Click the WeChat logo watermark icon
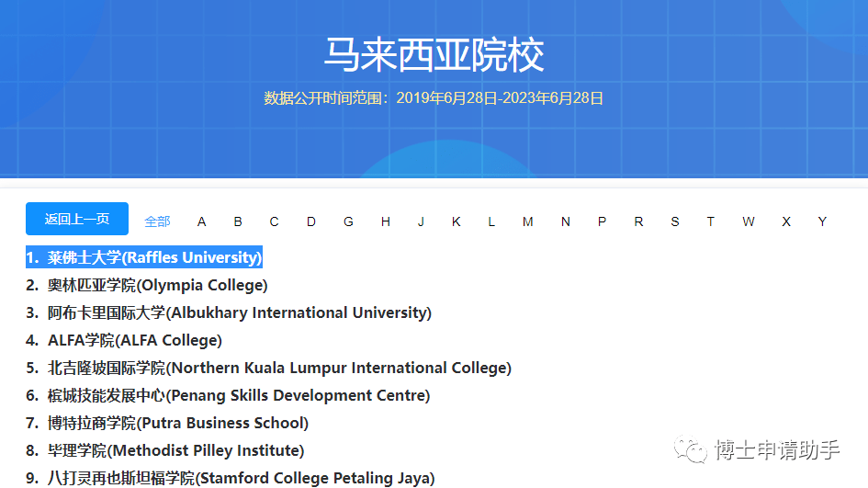Viewport: 868px width, 488px height. click(x=692, y=450)
